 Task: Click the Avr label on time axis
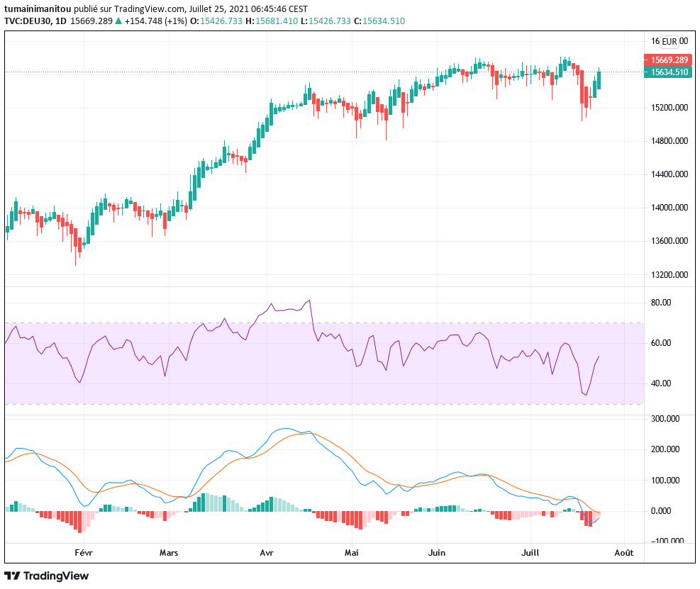point(267,553)
